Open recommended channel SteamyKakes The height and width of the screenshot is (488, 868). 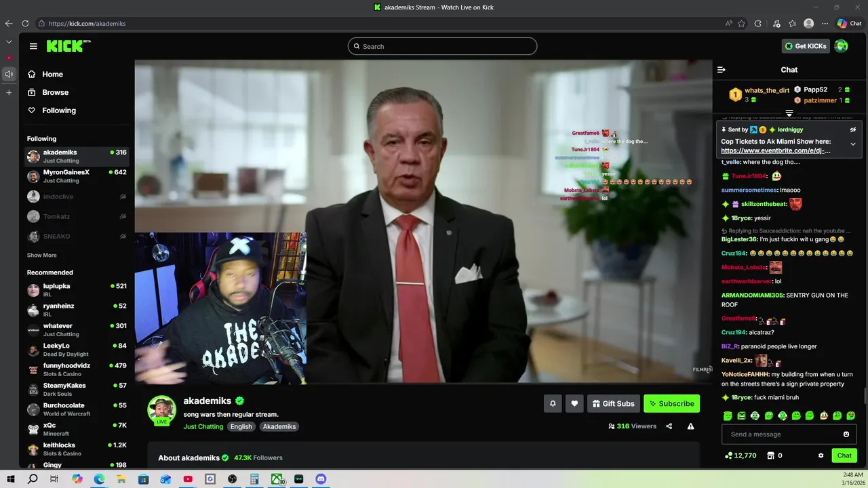coord(77,389)
